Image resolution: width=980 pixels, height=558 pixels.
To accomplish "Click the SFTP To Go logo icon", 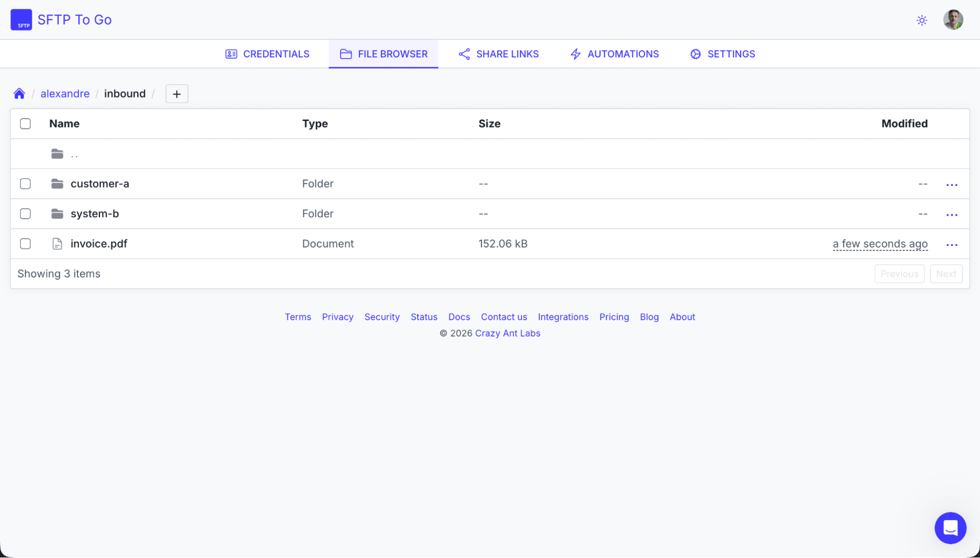I will [21, 20].
